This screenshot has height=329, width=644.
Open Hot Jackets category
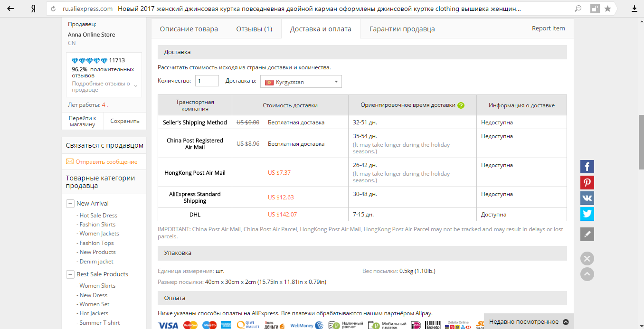click(94, 313)
